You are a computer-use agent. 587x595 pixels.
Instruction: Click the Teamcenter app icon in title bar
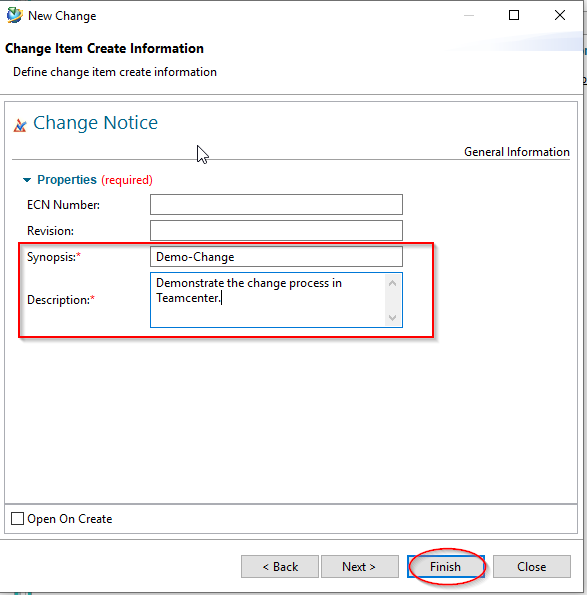point(14,15)
